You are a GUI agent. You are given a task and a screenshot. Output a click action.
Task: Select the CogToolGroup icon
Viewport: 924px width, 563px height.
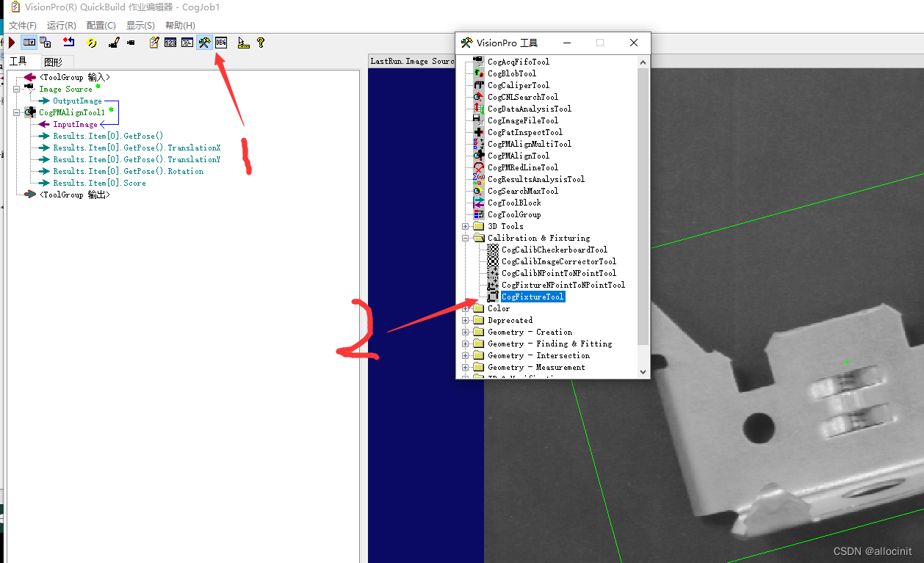point(477,214)
